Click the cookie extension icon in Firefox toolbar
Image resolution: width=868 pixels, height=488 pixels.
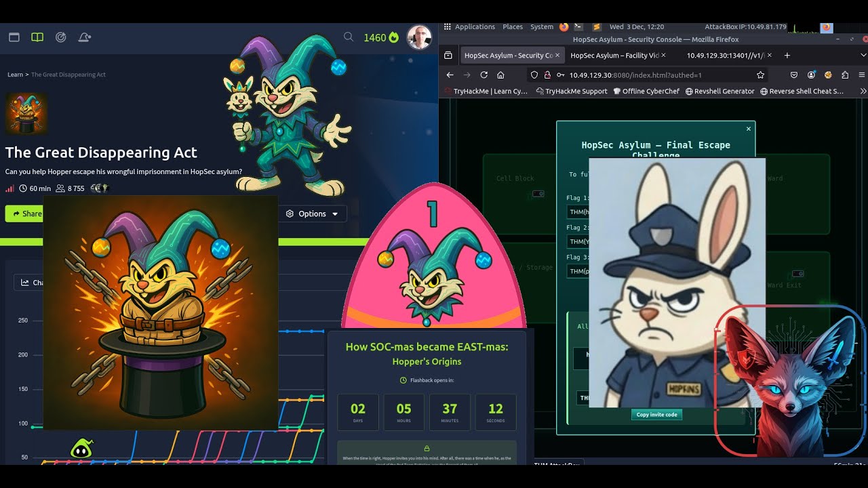tap(828, 75)
